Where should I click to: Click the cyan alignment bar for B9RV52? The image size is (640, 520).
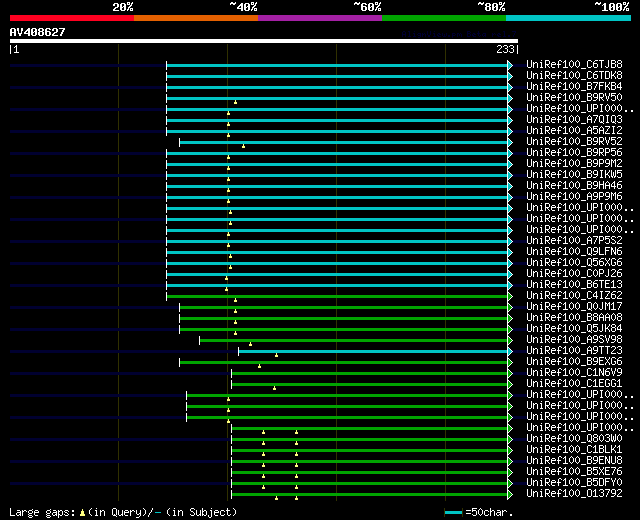coord(343,142)
